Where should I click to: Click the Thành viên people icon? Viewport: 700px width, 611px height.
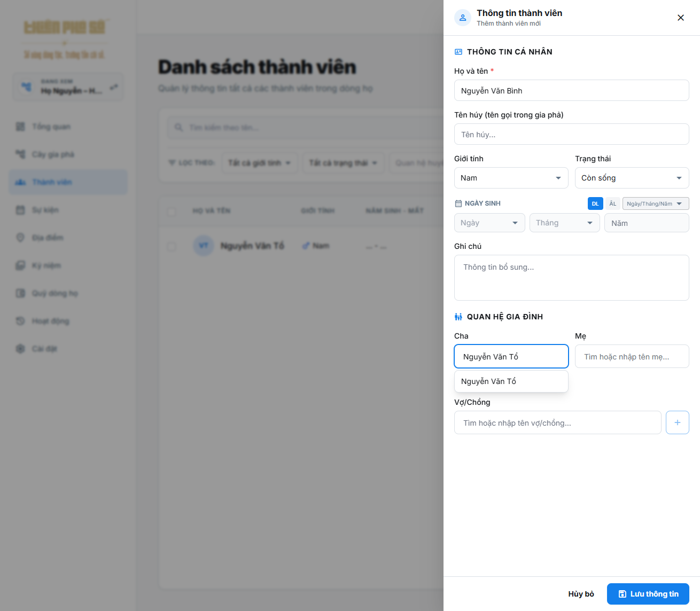pyautogui.click(x=20, y=182)
